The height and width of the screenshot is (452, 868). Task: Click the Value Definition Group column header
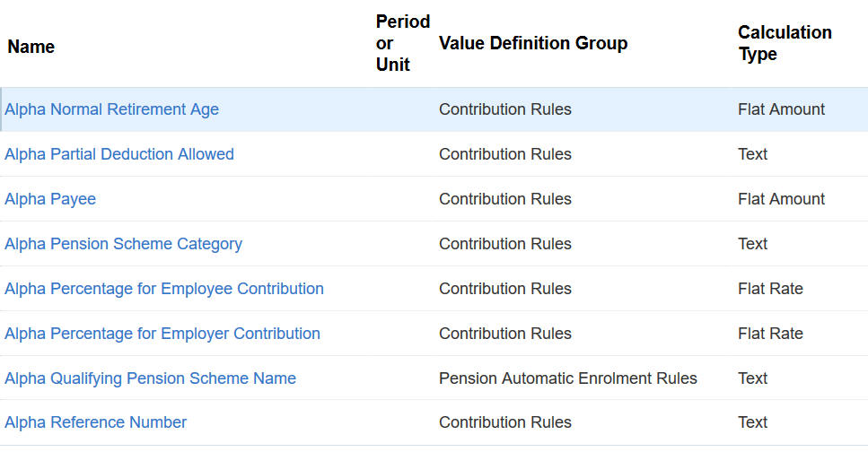[533, 43]
